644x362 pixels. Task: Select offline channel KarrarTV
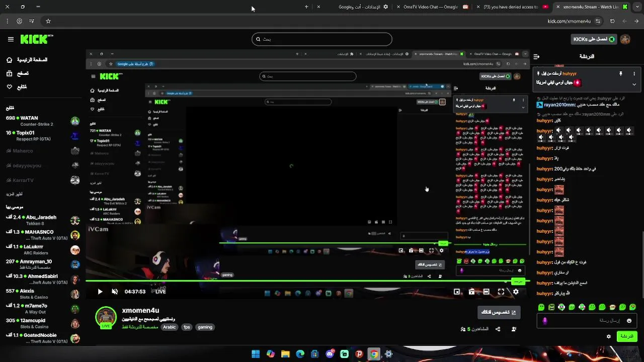[43, 180]
